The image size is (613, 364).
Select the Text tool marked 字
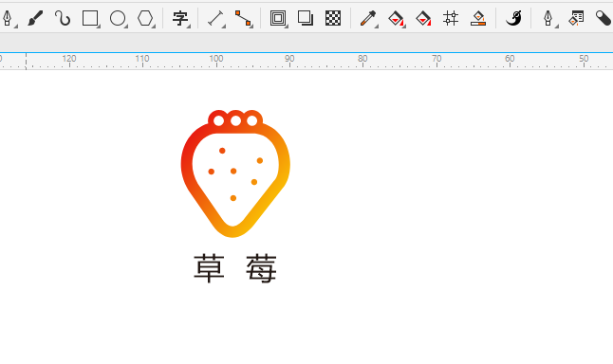pos(180,18)
